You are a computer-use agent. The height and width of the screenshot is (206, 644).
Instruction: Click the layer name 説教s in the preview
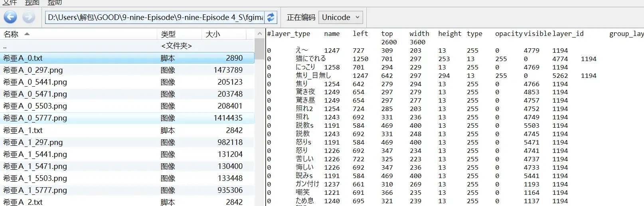click(x=304, y=126)
